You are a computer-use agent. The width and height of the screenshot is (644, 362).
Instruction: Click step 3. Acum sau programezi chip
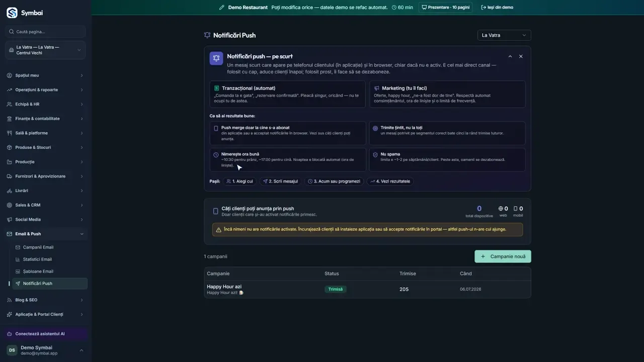click(334, 182)
